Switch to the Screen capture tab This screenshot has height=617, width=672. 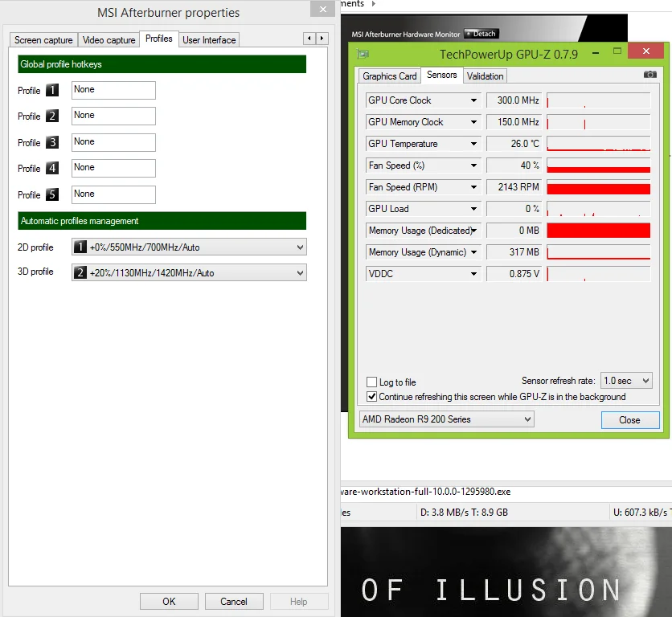pyautogui.click(x=43, y=40)
